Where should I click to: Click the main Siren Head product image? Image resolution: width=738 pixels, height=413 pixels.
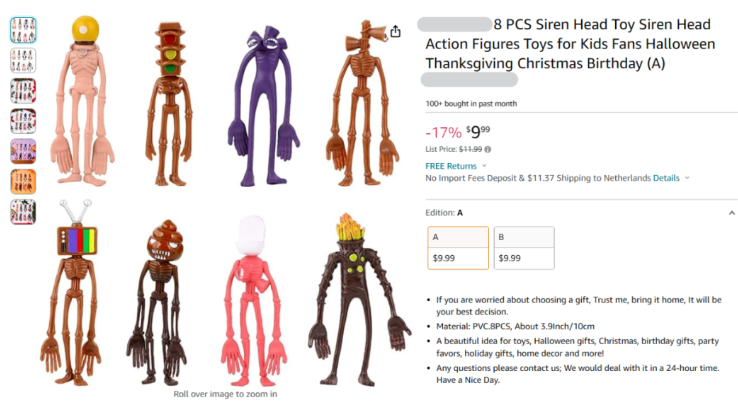[225, 202]
